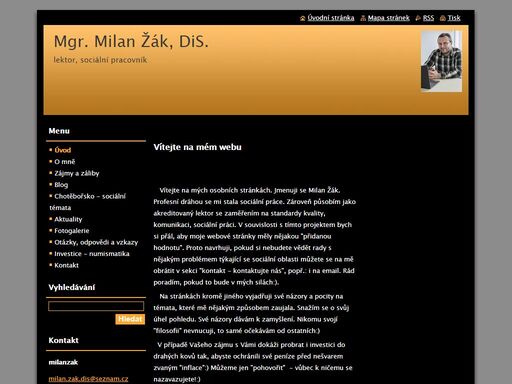Open the Tisk print link
The height and width of the screenshot is (384, 512).
coord(454,18)
